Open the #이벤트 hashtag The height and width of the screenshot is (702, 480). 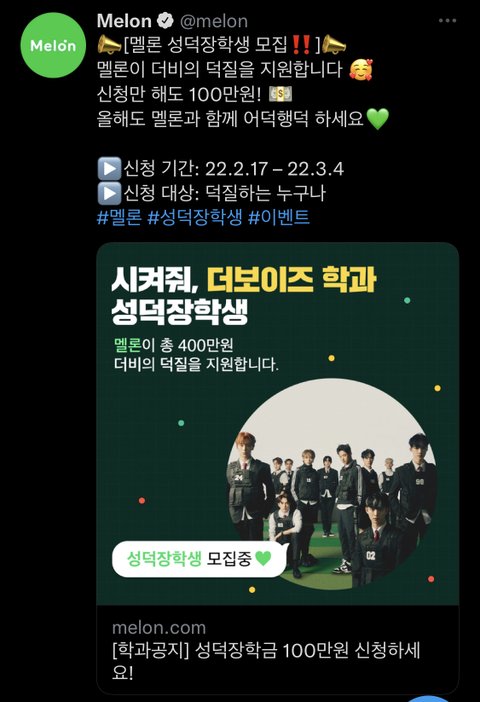[279, 218]
